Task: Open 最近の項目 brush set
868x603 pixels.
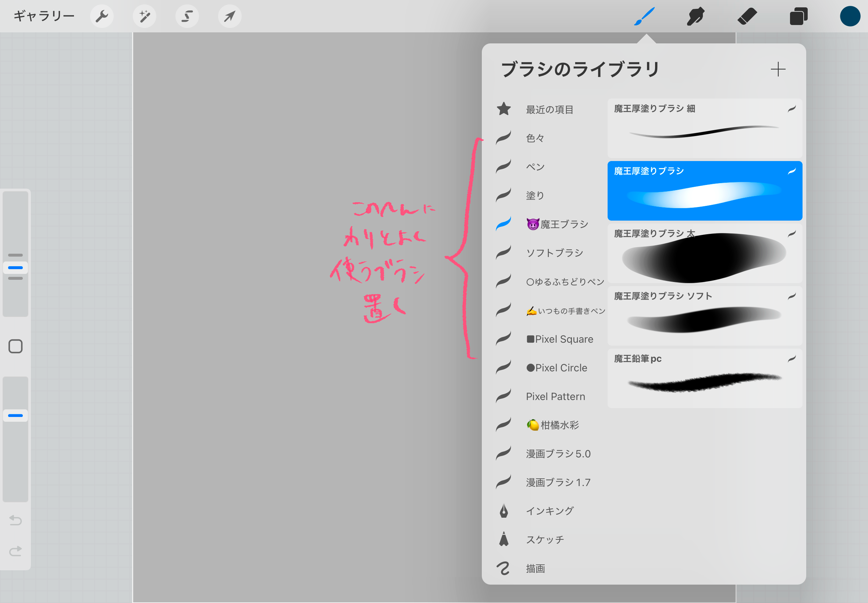Action: click(x=550, y=110)
